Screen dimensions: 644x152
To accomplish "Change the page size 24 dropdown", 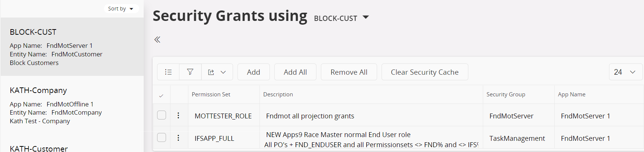I will tap(626, 72).
